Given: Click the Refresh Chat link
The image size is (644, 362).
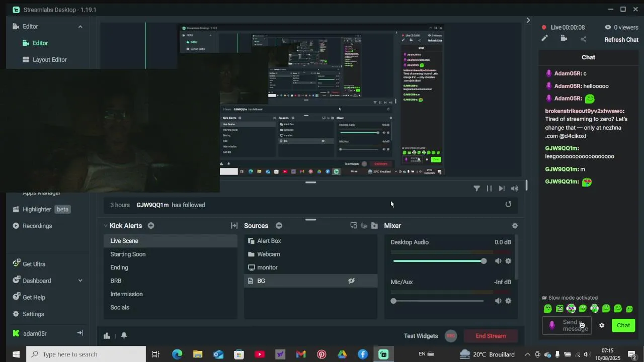Looking at the screenshot, I should (x=621, y=40).
